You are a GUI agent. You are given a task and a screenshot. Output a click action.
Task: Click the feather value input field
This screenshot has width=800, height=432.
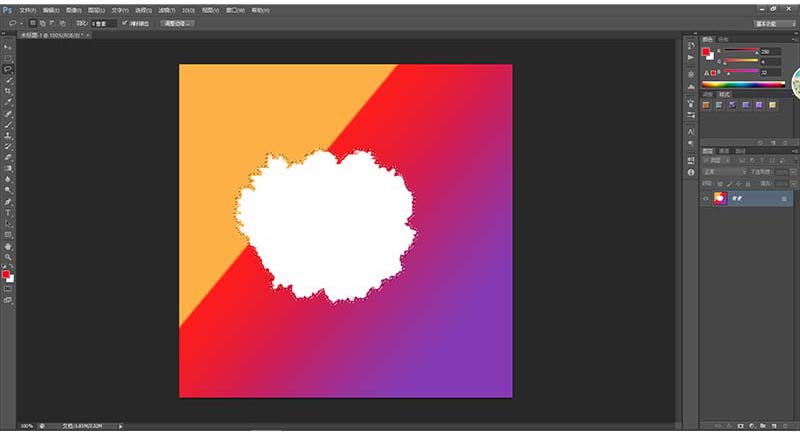pos(102,22)
